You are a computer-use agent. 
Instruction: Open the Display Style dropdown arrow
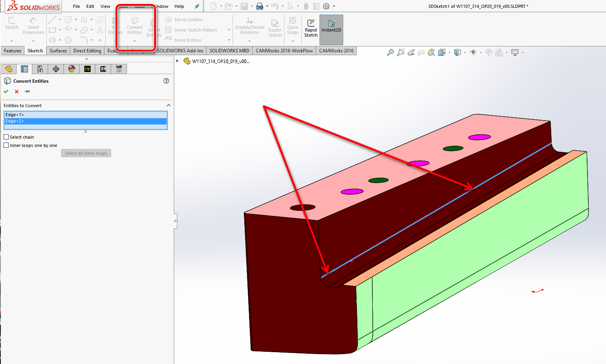[465, 52]
